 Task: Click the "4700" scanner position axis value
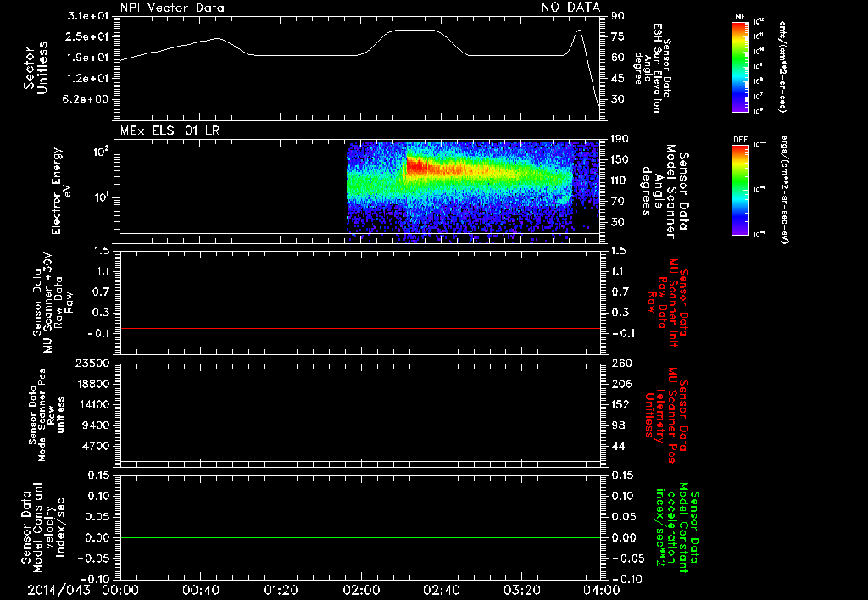click(95, 446)
